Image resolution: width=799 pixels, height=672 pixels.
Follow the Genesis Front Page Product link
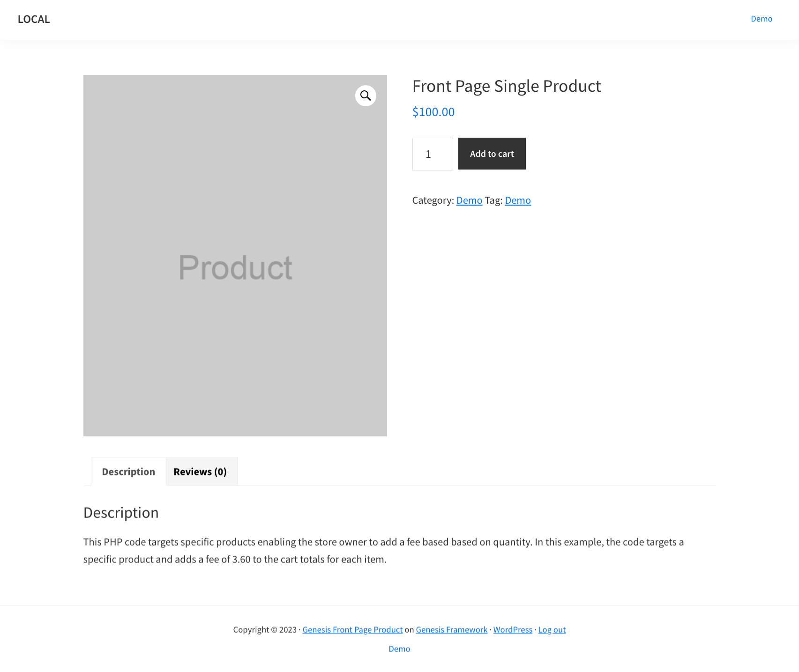pyautogui.click(x=352, y=630)
